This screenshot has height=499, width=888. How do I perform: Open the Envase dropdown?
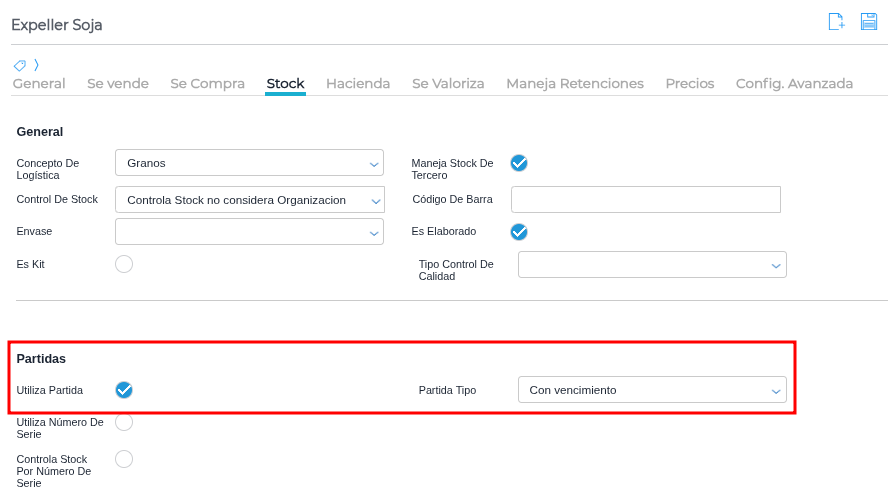(249, 232)
